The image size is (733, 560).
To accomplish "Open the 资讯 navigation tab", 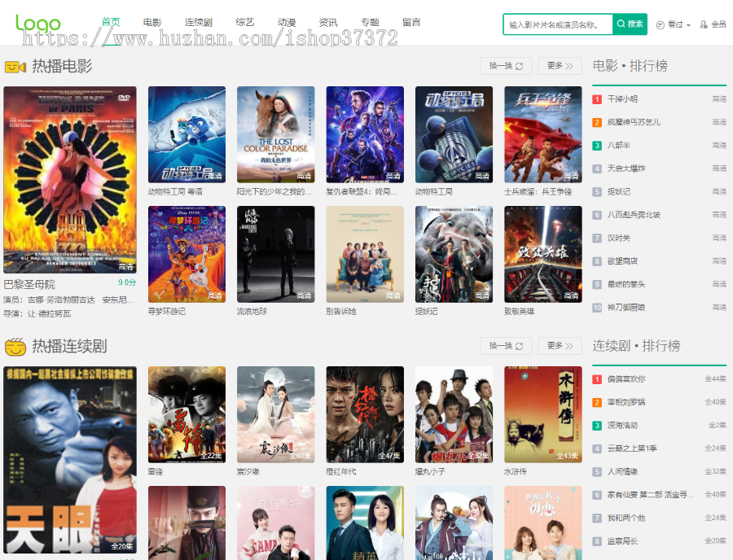I will coord(328,22).
